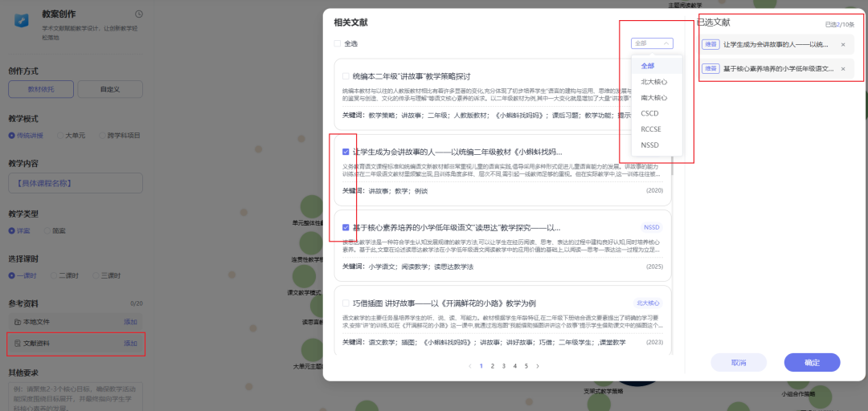
Task: Select the 跨学科项目 teaching mode
Action: pos(120,135)
